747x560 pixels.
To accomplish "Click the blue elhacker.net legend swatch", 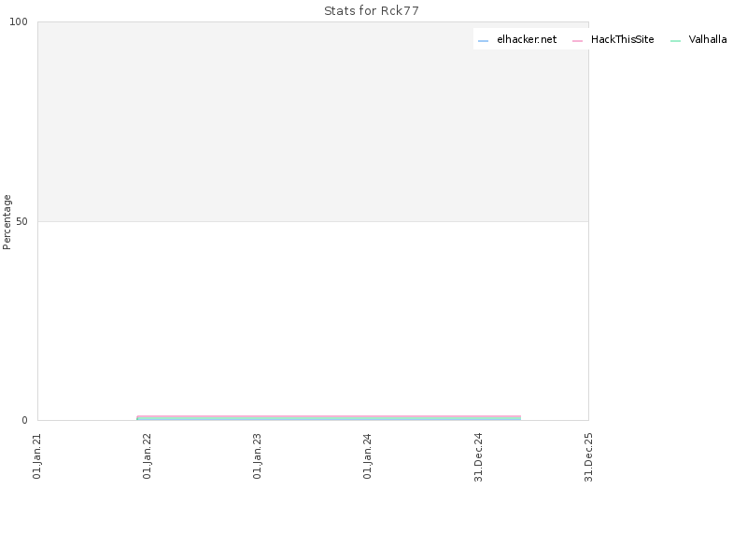I will [483, 41].
